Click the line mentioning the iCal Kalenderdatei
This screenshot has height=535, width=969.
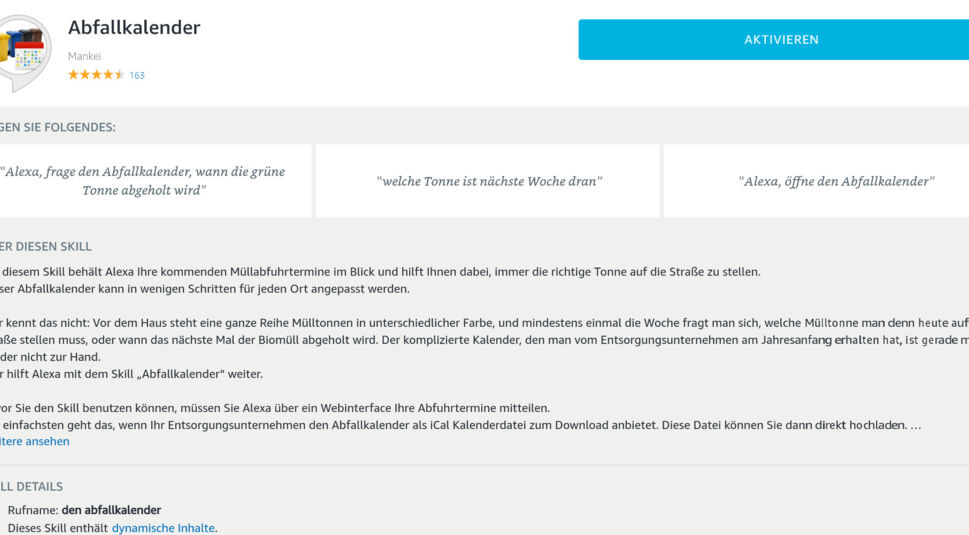point(460,425)
